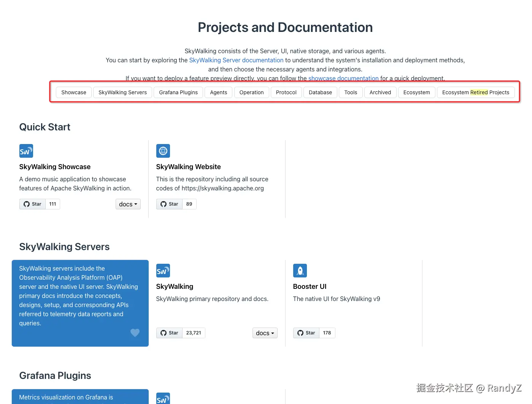This screenshot has height=404, width=532.
Task: Open the showcase documentation link
Action: point(343,78)
